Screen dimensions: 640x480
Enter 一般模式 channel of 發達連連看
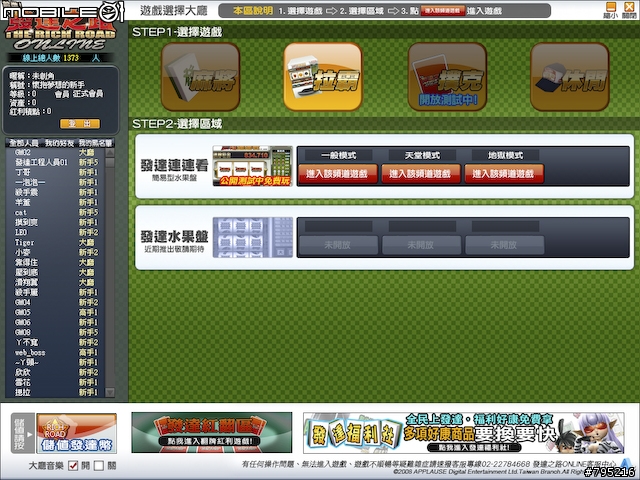pyautogui.click(x=337, y=174)
